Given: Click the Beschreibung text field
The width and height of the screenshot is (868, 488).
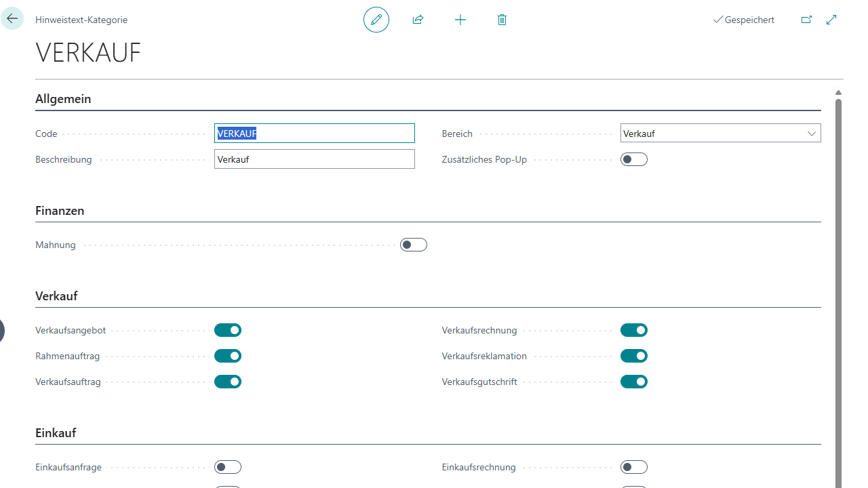Looking at the screenshot, I should click(x=314, y=159).
